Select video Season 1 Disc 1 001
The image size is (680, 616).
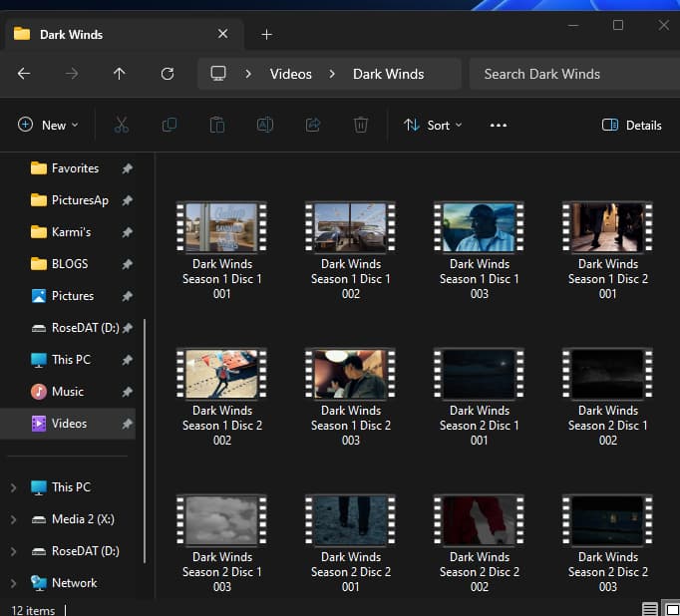coord(221,250)
